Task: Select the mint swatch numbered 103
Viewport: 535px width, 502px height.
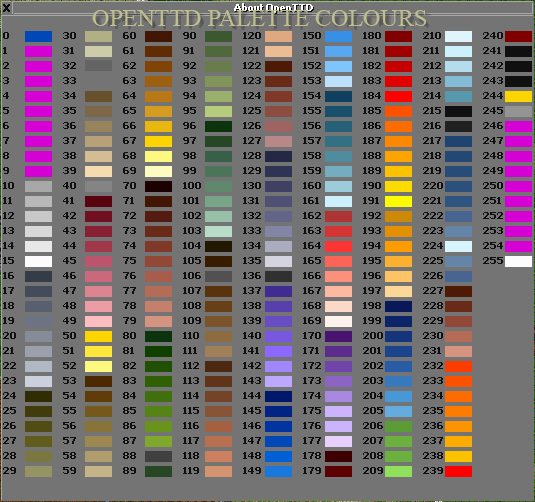Action: tap(219, 232)
